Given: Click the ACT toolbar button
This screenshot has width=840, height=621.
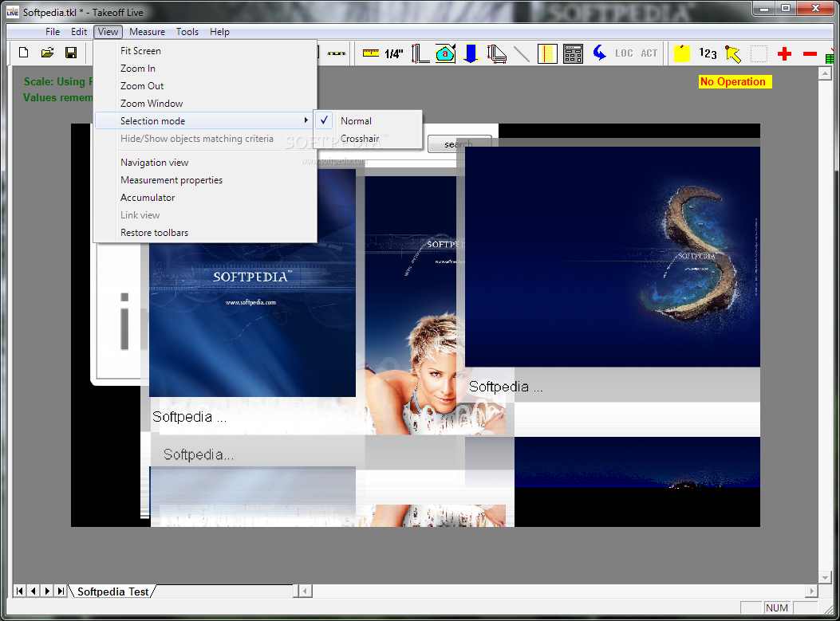Looking at the screenshot, I should pyautogui.click(x=649, y=53).
